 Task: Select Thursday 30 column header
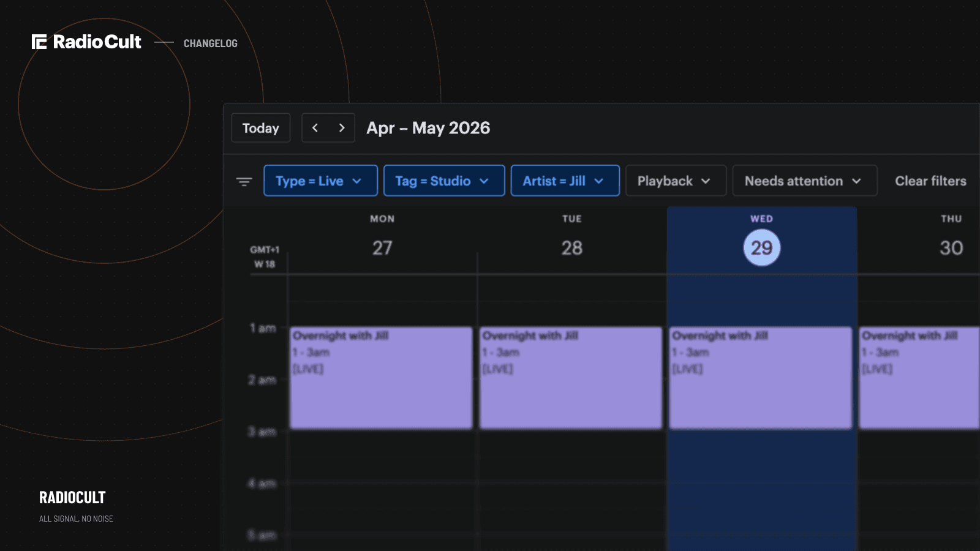(x=951, y=238)
